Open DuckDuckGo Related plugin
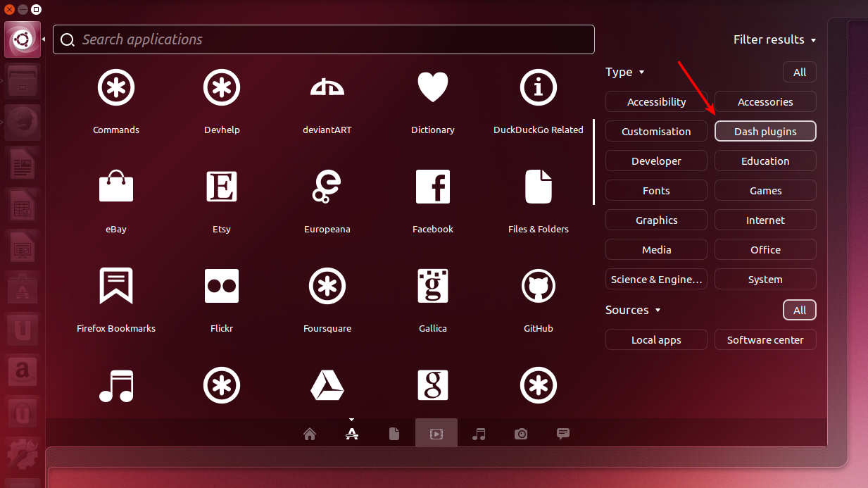This screenshot has height=488, width=868. (539, 87)
